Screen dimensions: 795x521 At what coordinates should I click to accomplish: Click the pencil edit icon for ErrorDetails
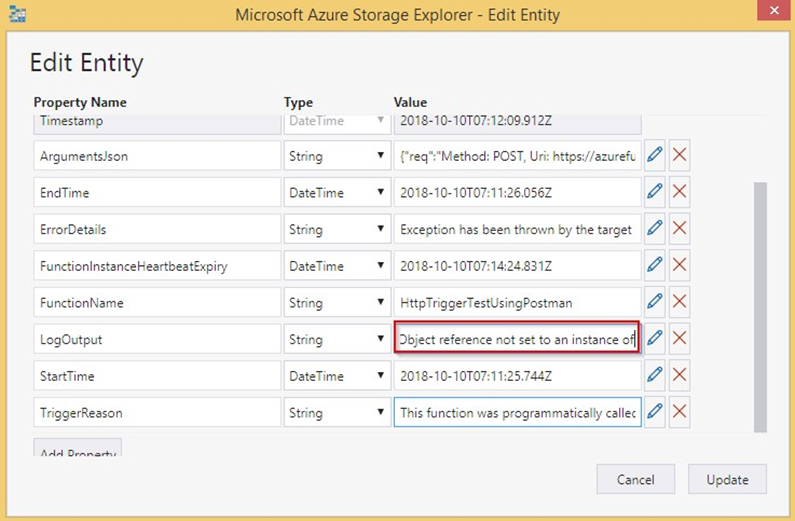pyautogui.click(x=655, y=229)
